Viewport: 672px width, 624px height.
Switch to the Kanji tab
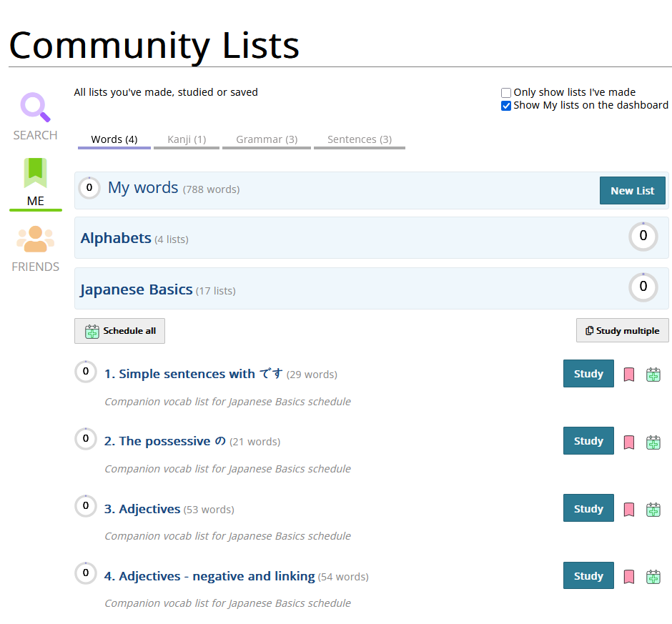coord(187,139)
